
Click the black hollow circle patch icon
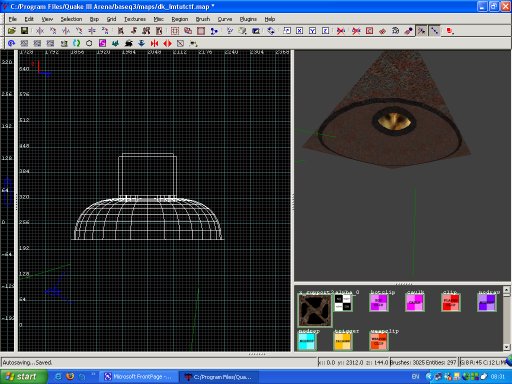[89, 43]
